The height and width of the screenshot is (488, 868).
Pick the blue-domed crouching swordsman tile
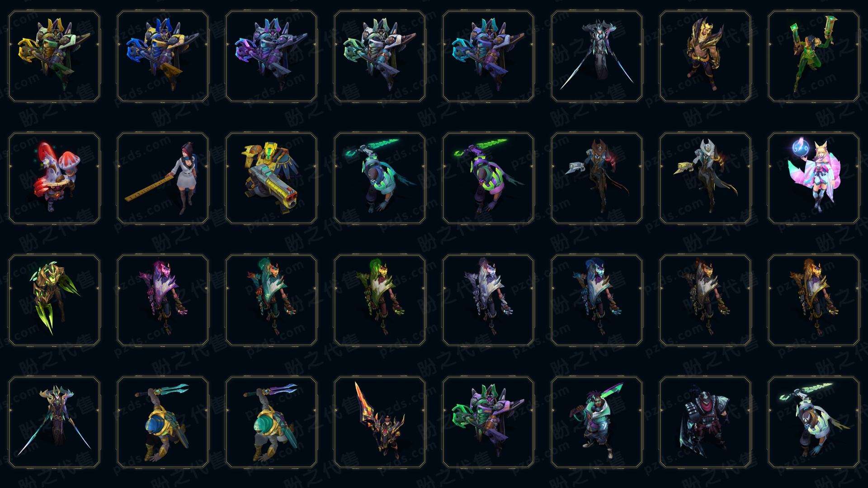click(x=163, y=422)
